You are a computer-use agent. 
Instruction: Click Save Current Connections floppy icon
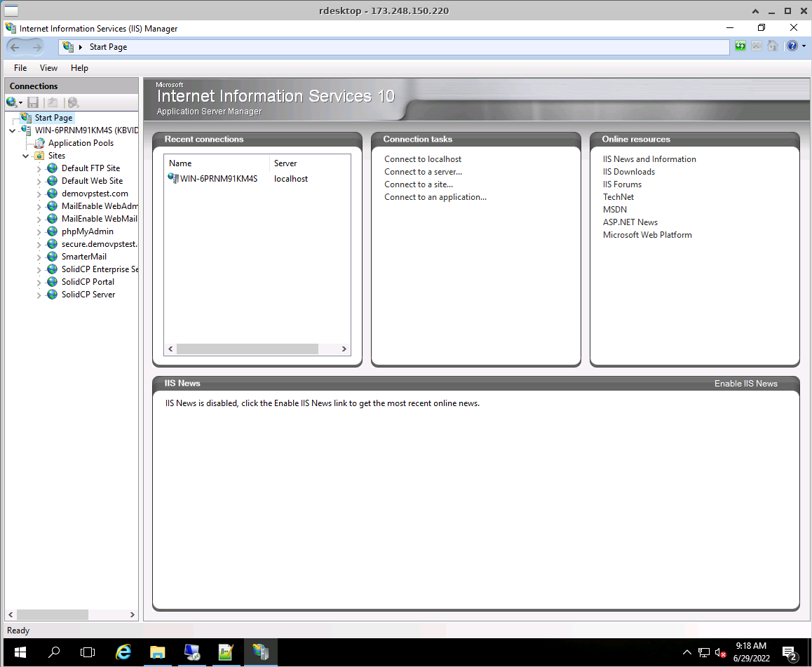(33, 102)
